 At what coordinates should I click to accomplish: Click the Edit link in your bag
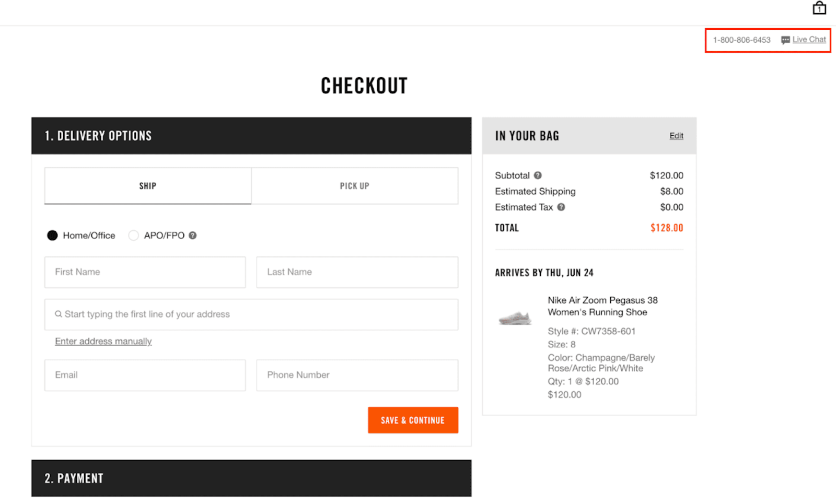[x=676, y=135]
